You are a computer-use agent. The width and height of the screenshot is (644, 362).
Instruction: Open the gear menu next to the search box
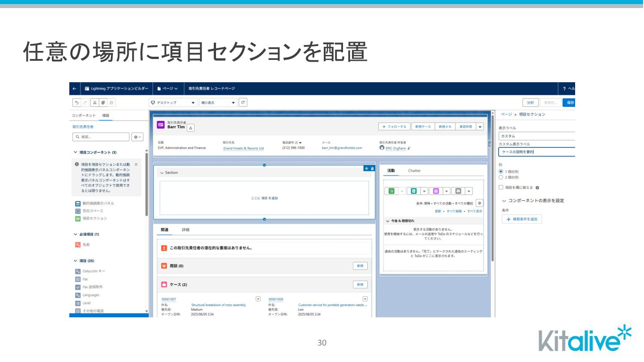coord(137,137)
